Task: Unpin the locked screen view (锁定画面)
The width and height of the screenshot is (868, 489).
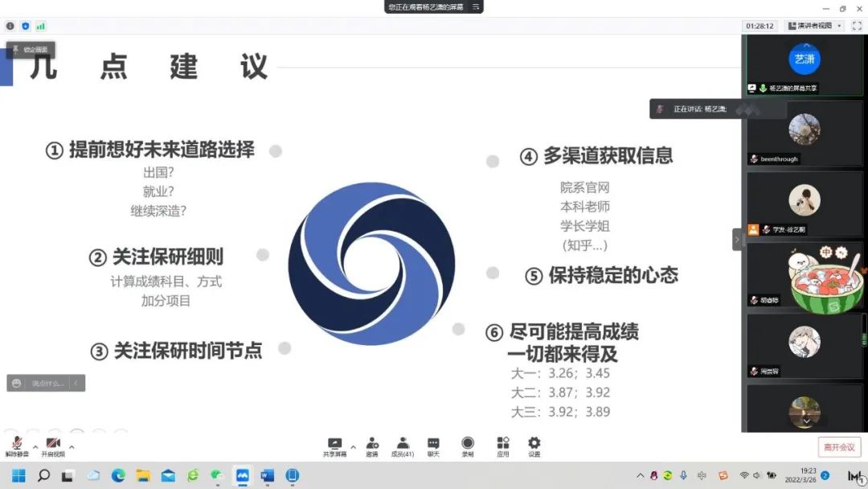Action: [31, 49]
